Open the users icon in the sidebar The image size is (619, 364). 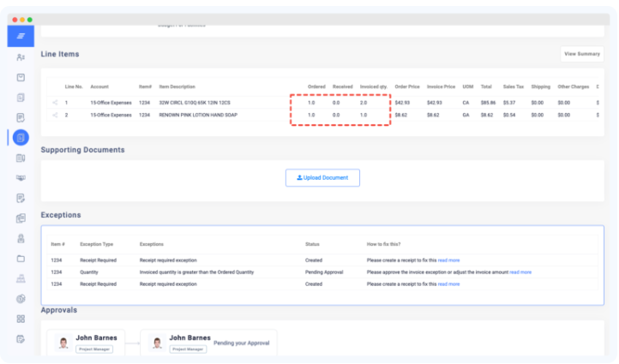coord(21,57)
